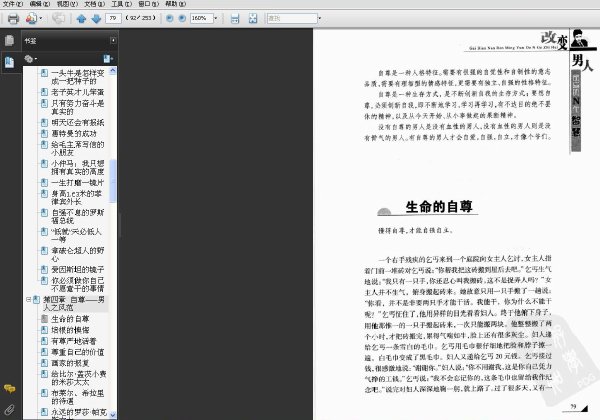Screen dimensions: 600x420
Task: Select the 生命的自尊 bookmark
Action: 70,319
